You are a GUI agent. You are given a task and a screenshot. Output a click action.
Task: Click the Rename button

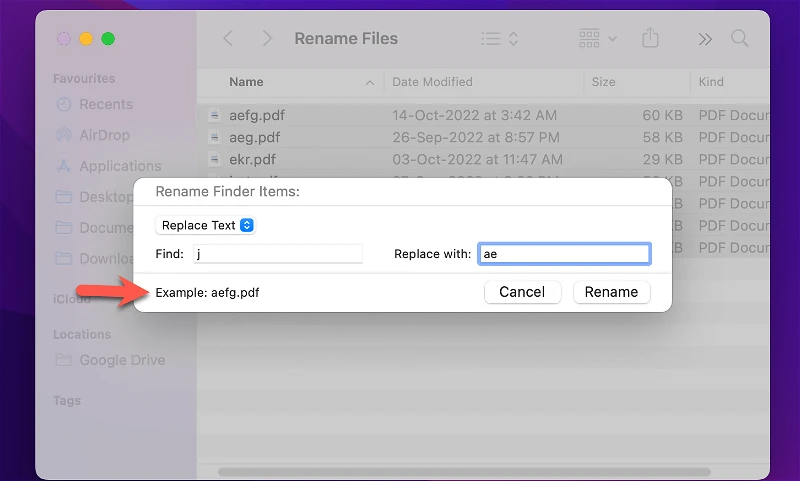coord(611,292)
